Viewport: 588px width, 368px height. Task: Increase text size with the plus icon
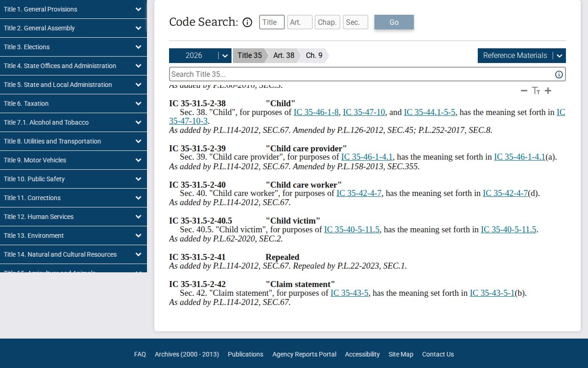point(548,91)
